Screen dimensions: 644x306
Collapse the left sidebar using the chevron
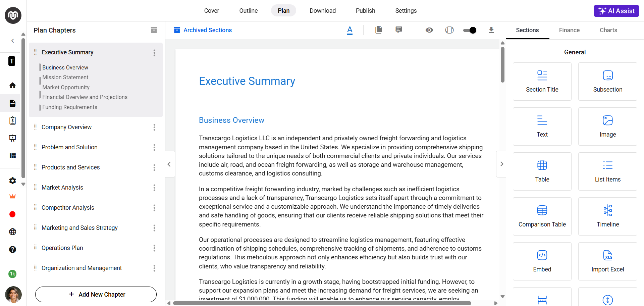pos(12,41)
